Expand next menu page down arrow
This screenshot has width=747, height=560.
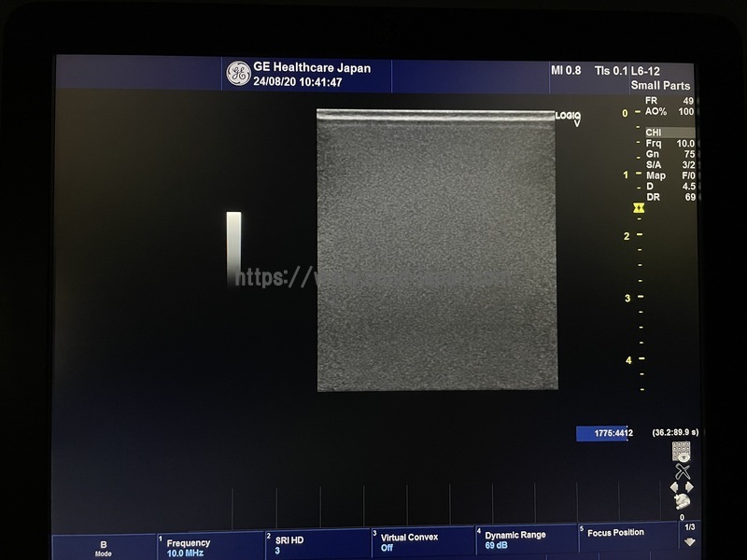pyautogui.click(x=689, y=541)
